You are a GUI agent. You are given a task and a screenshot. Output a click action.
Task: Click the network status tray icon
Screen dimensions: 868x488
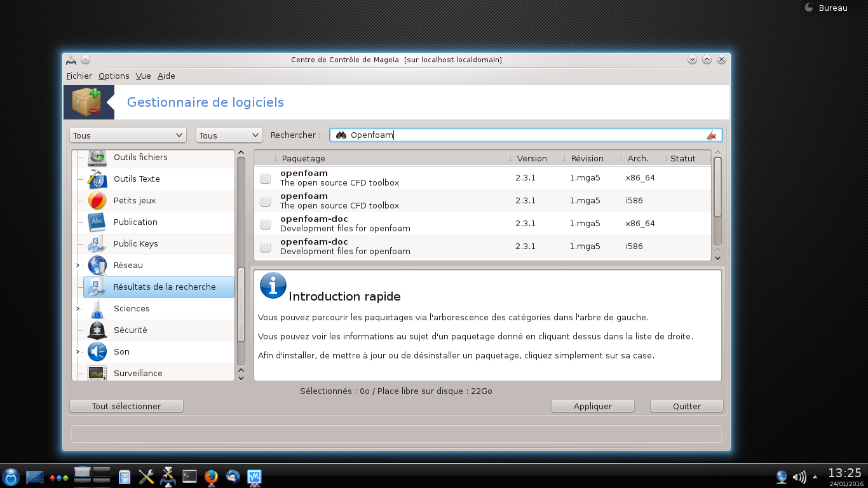pos(782,477)
